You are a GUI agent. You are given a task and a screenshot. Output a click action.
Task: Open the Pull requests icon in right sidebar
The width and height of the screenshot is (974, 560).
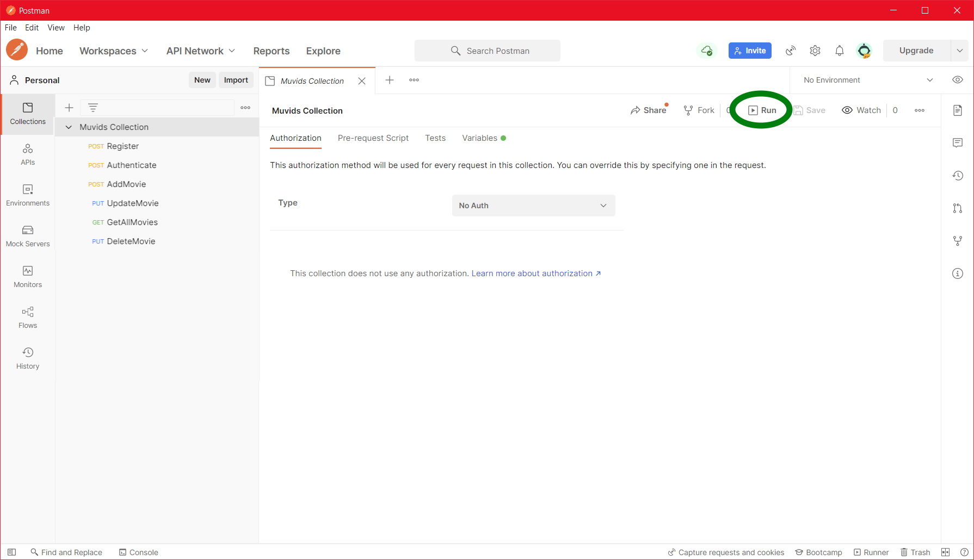click(x=958, y=208)
